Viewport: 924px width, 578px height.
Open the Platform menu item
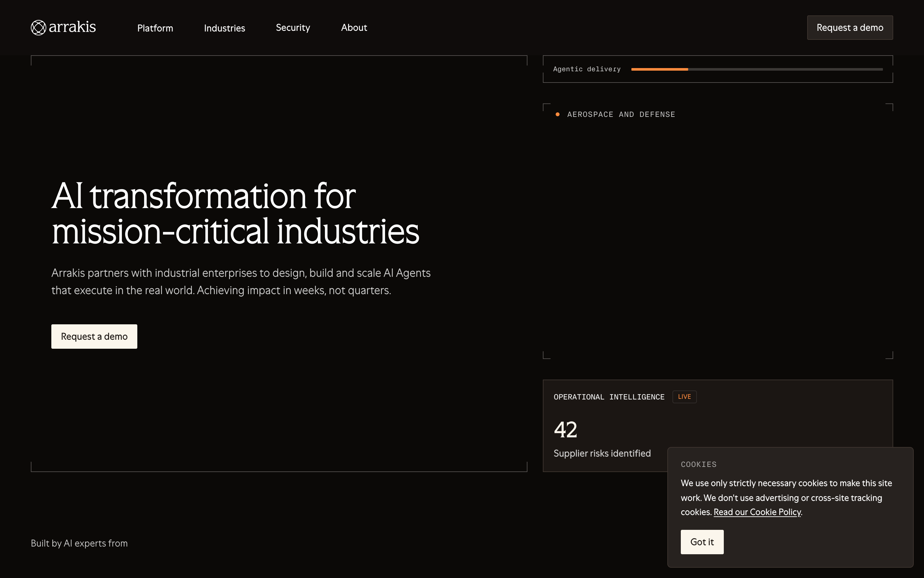click(x=155, y=28)
